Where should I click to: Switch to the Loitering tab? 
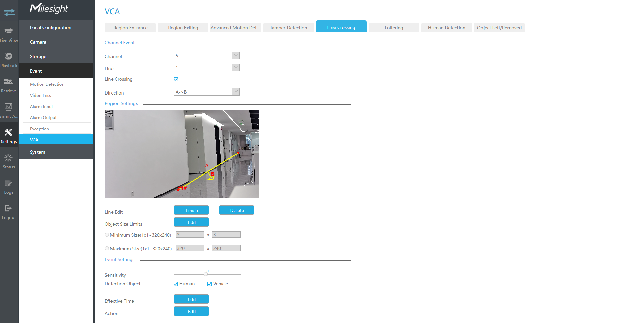(x=394, y=28)
